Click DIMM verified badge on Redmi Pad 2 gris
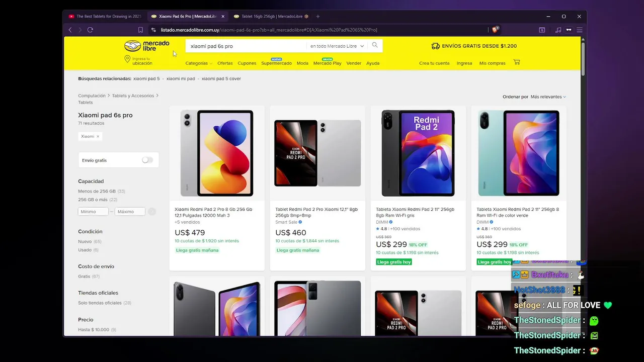The width and height of the screenshot is (644, 362). coord(391,222)
